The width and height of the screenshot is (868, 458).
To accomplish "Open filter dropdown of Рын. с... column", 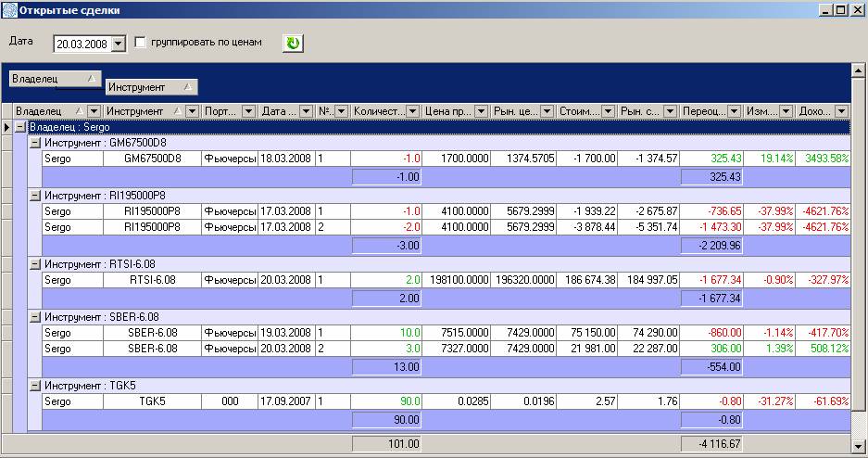I will 671,111.
